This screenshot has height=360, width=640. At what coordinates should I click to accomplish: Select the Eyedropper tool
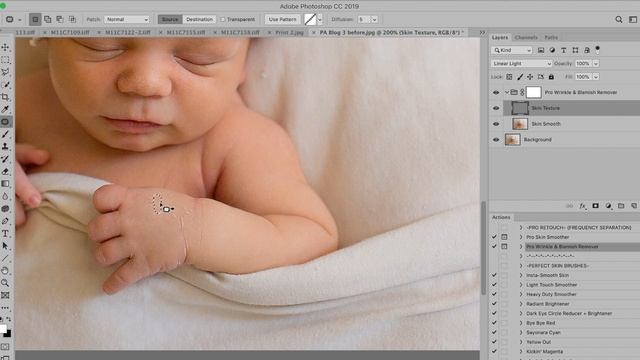coord(5,109)
